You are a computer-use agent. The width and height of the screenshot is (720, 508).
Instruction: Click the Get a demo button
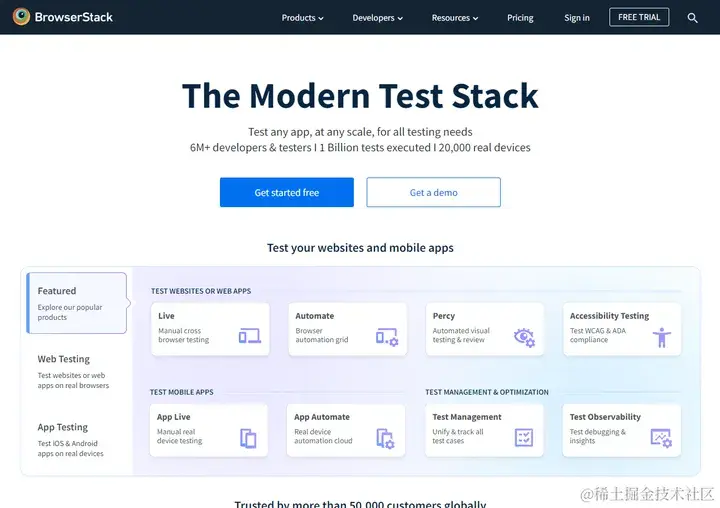tap(433, 192)
